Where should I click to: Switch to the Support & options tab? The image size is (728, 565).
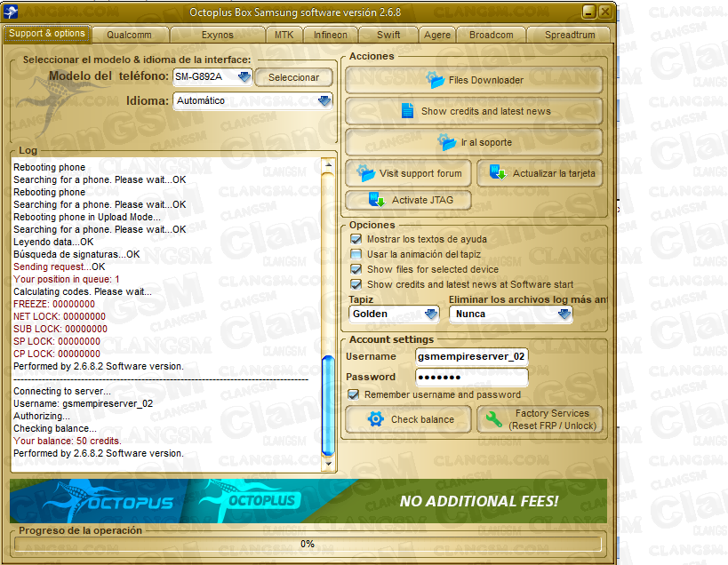pos(47,34)
